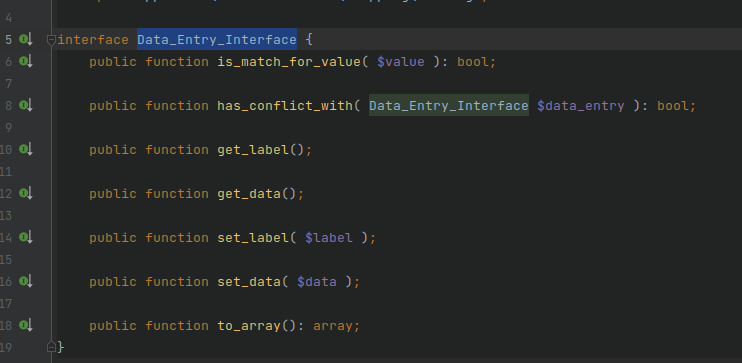Click line number 7 in the gutter
The height and width of the screenshot is (363, 742).
9,84
